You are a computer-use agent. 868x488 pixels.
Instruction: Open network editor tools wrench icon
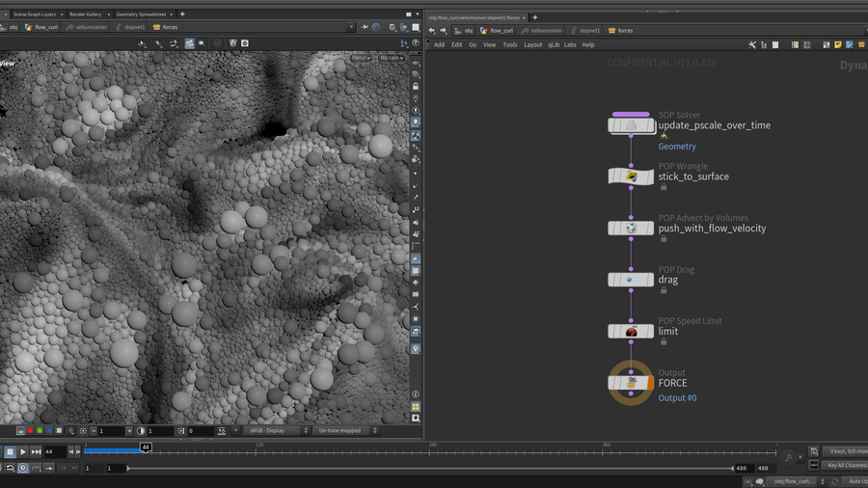(x=752, y=44)
